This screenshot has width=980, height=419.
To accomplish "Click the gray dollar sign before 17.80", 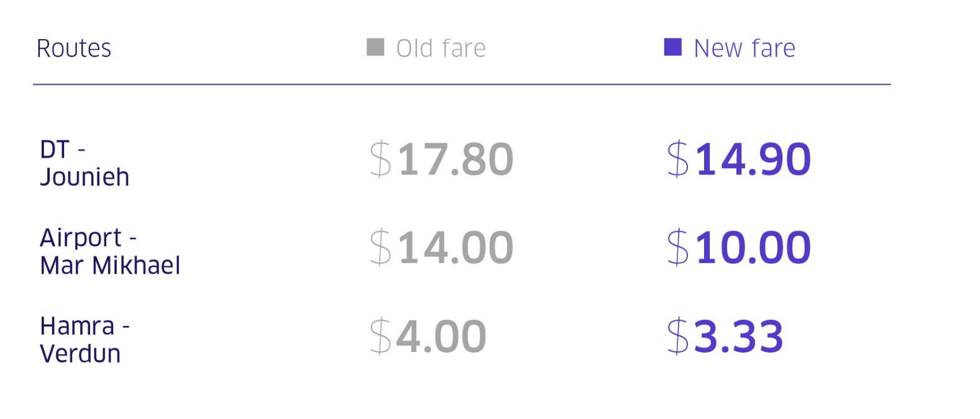I will (x=380, y=160).
